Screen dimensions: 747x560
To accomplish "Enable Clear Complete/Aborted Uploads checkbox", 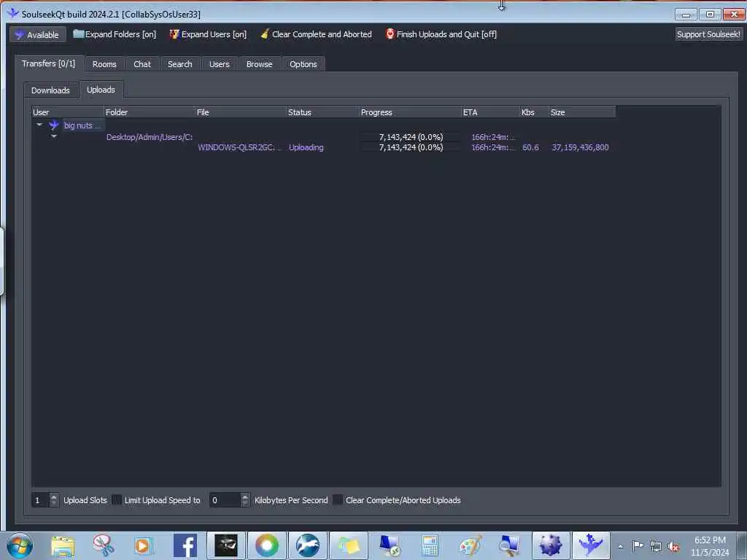I will pyautogui.click(x=337, y=500).
